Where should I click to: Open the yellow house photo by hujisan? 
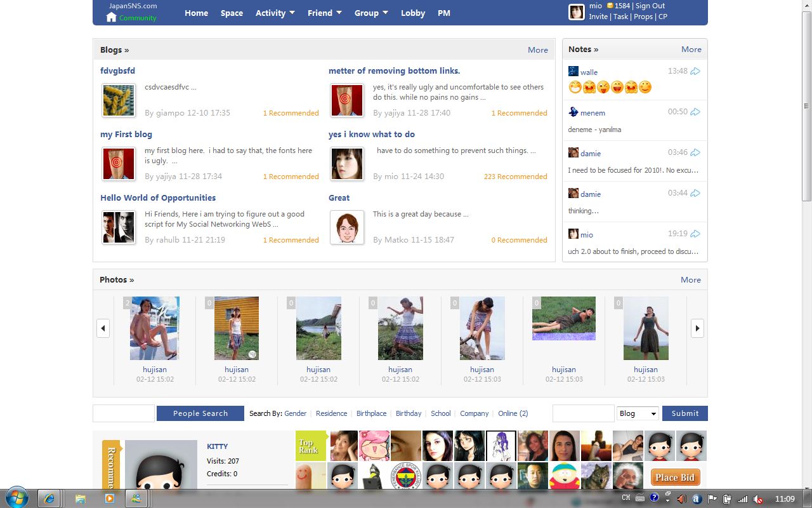click(237, 328)
